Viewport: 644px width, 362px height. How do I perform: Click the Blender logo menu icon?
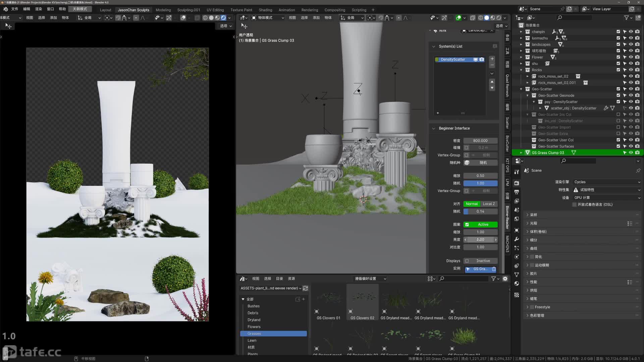coord(5,9)
